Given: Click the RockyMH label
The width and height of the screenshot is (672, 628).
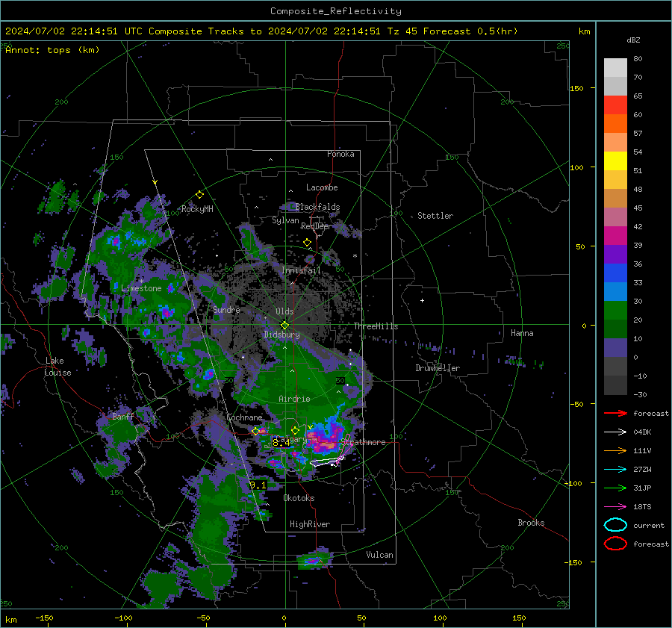Looking at the screenshot, I should (x=197, y=209).
